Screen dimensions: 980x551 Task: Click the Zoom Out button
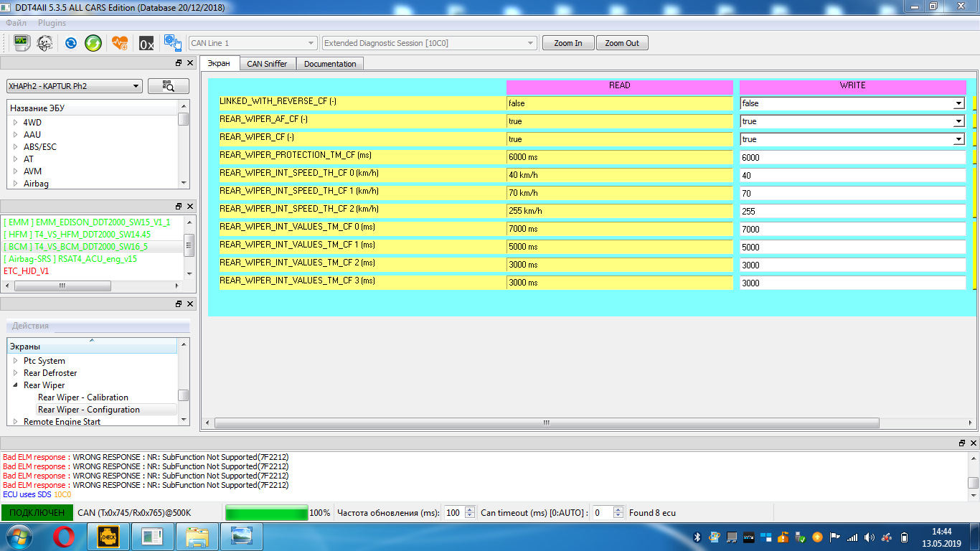[622, 43]
